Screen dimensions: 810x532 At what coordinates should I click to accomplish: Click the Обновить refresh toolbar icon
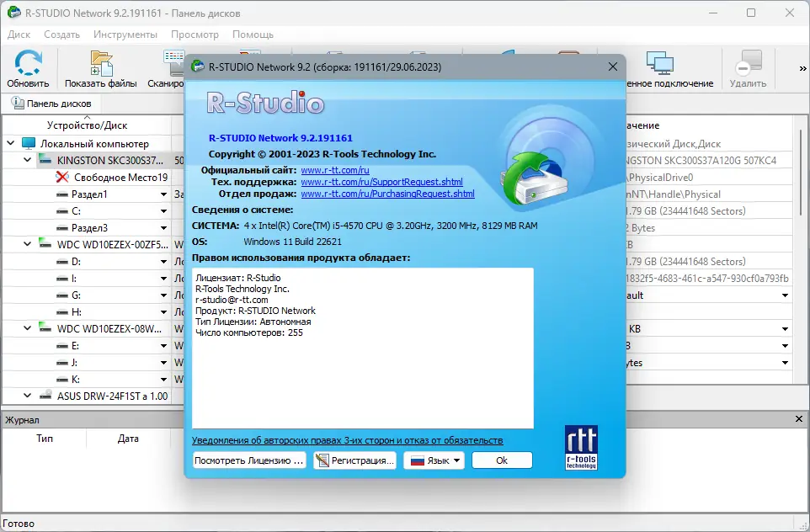28,63
